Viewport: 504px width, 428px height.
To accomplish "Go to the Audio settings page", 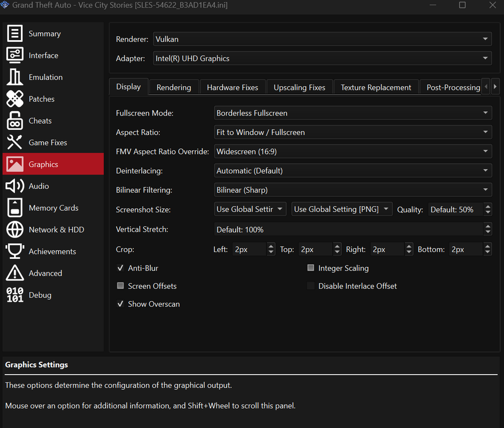I will tap(54, 186).
